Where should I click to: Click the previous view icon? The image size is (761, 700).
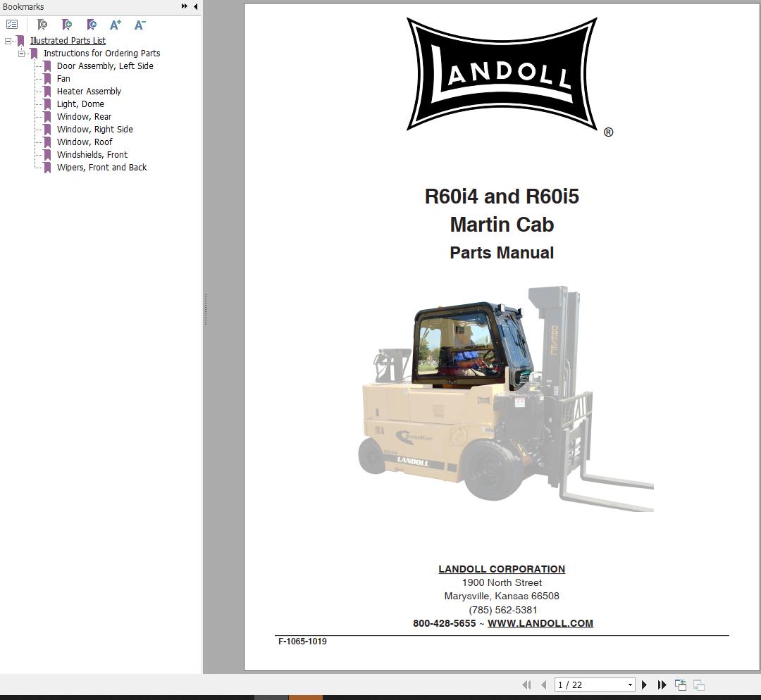tap(680, 684)
